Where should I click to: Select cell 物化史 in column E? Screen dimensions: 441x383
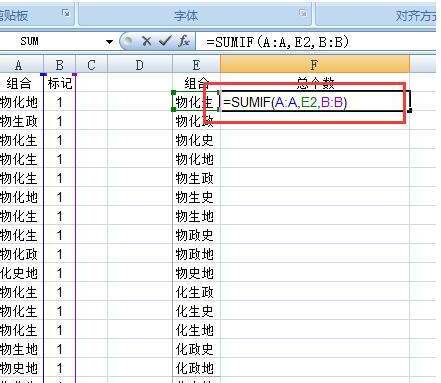(x=196, y=140)
